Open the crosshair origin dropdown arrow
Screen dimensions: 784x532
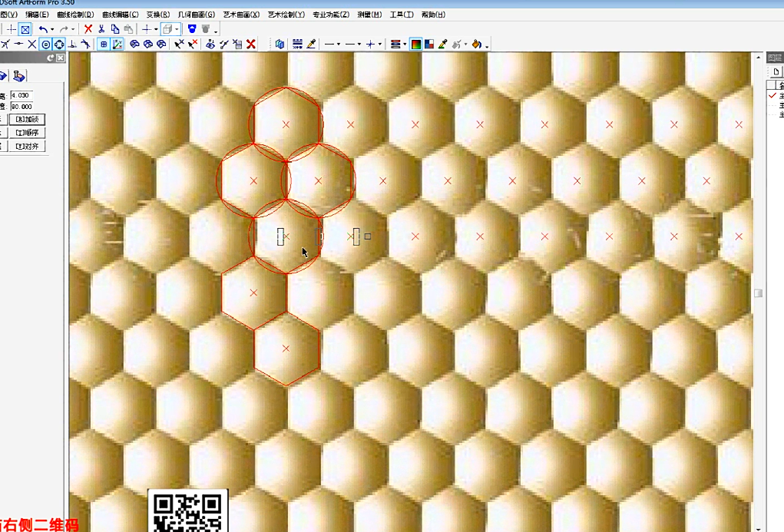[x=156, y=29]
